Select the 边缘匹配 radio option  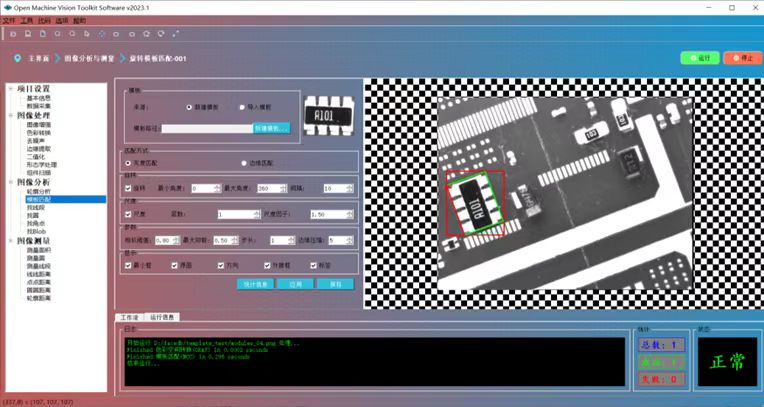(x=242, y=162)
